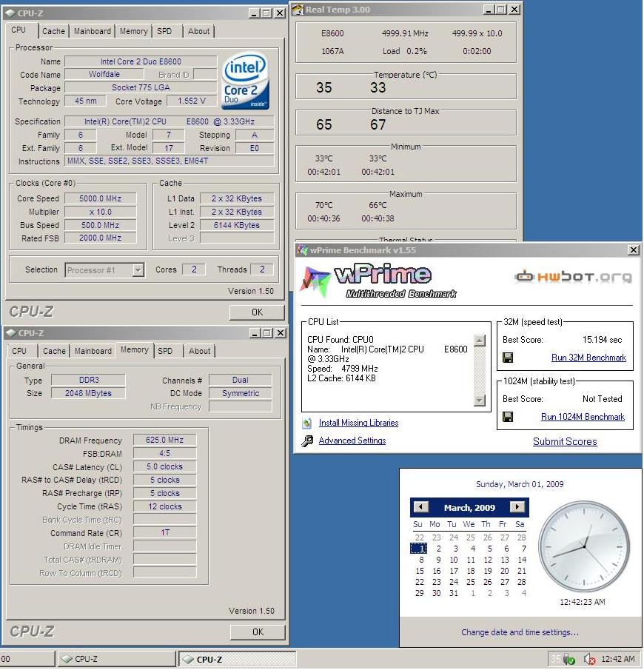Viewport: 644px width, 670px height.
Task: Go to previous month in calendar
Action: point(421,507)
